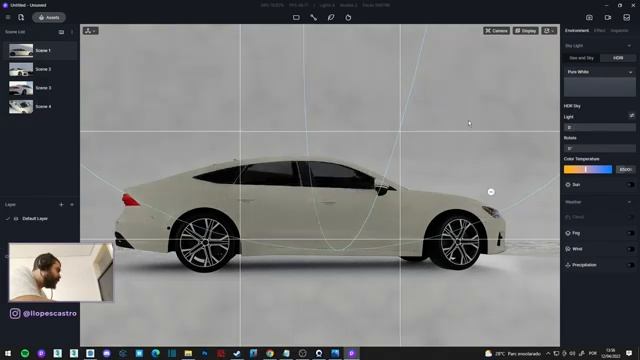Collapse the Weather section
The image size is (640, 360).
click(x=629, y=202)
